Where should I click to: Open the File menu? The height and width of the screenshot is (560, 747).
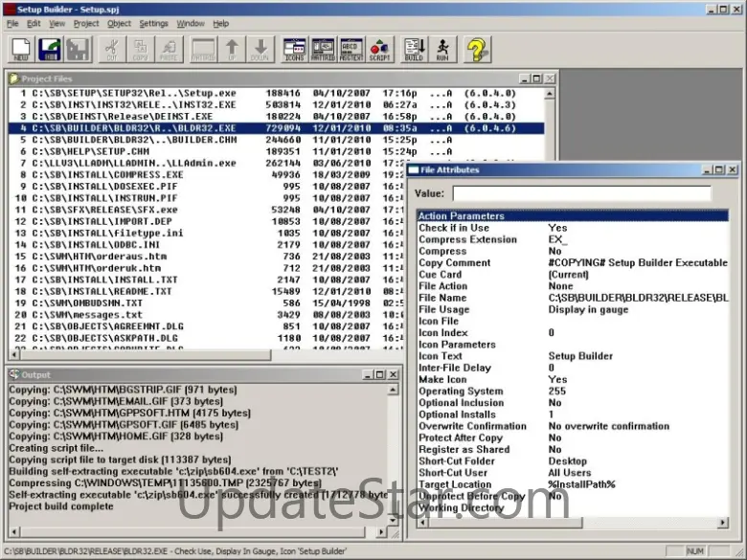(x=12, y=23)
